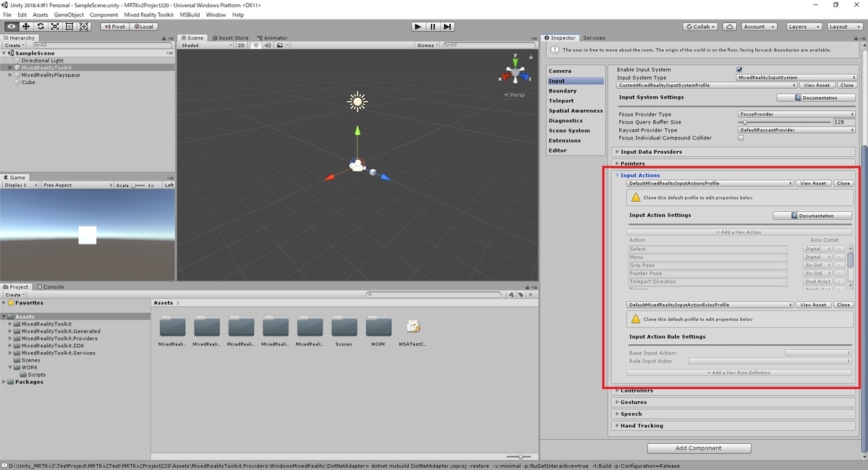Screen dimensions: 868x470
Task: Switch to the Animator tab
Action: tap(272, 38)
